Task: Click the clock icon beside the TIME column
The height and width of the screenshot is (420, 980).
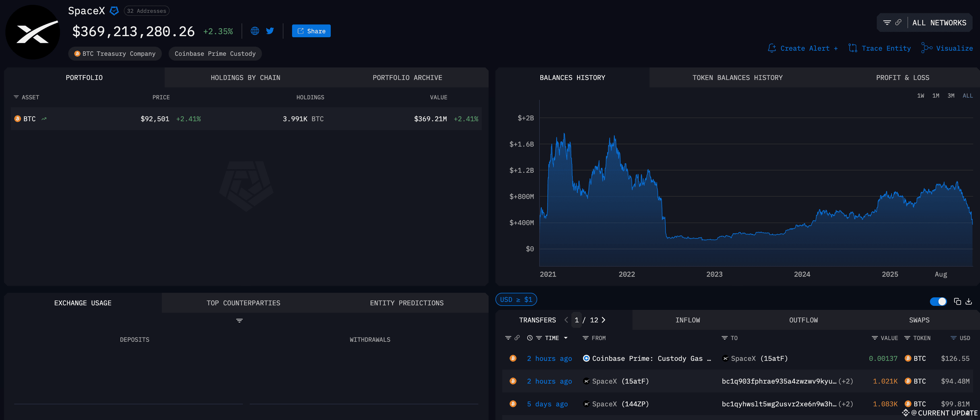Action: coord(530,338)
